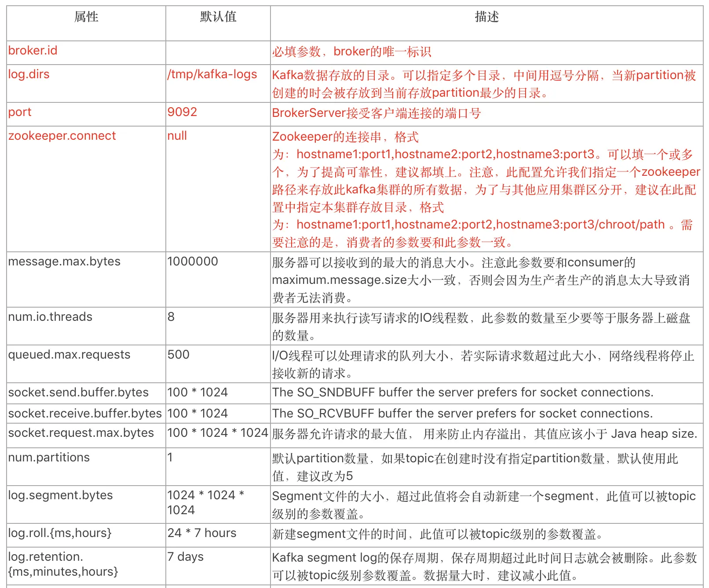Select the num.partitions property
Screen dimensions: 709x588
click(x=49, y=457)
